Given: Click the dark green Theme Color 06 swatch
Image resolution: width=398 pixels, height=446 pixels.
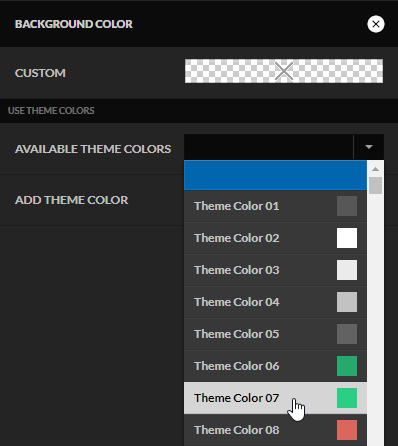Looking at the screenshot, I should tap(347, 366).
